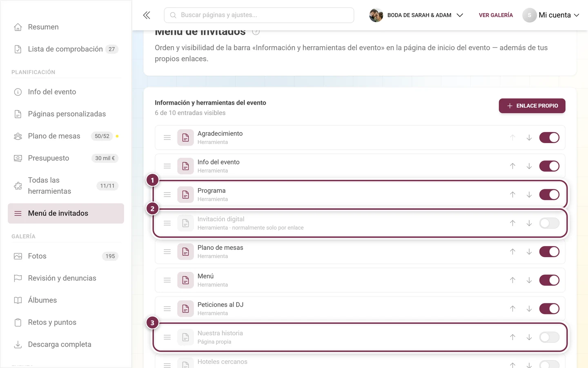This screenshot has width=588, height=368.
Task: Open Todas las herramientas
Action: [66, 186]
